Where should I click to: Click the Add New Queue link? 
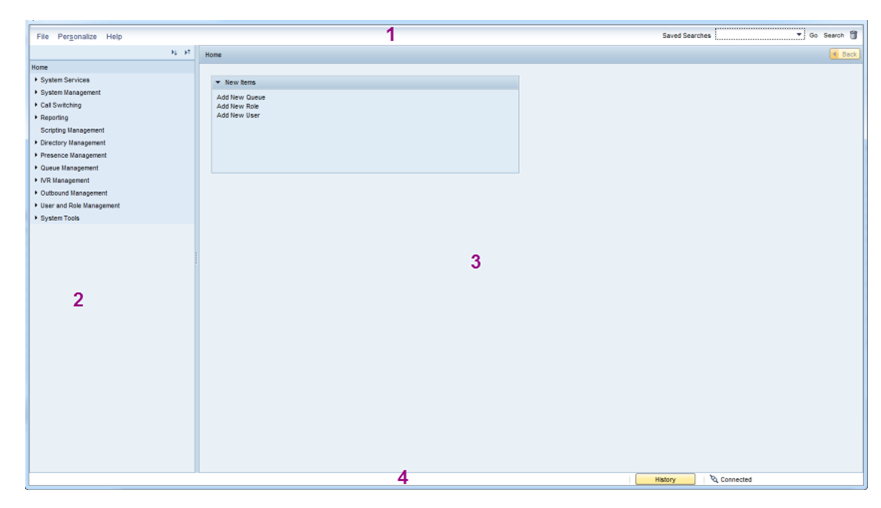click(x=240, y=97)
